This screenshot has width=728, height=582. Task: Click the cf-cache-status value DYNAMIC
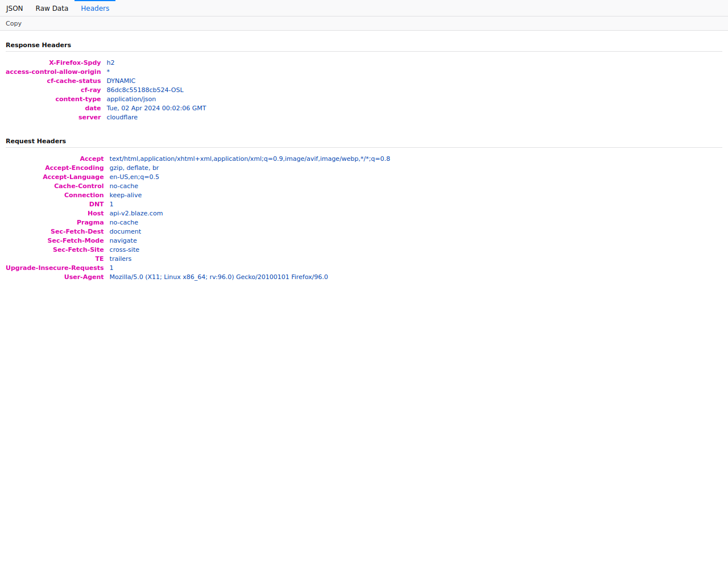(121, 81)
